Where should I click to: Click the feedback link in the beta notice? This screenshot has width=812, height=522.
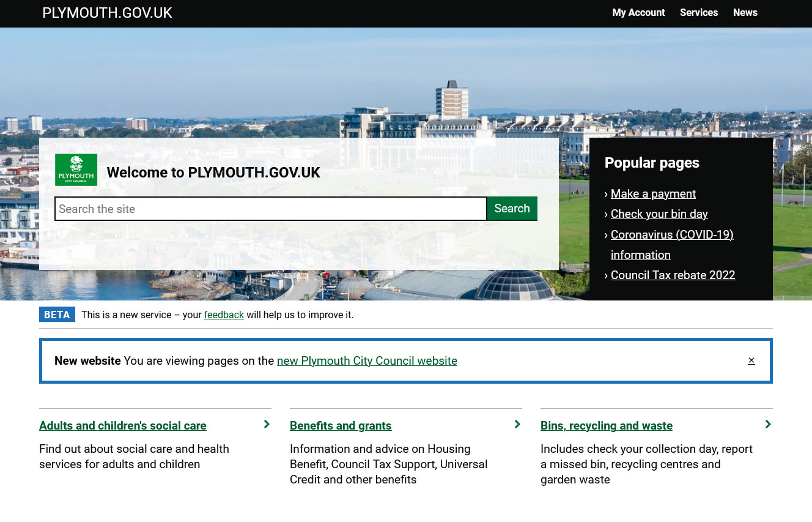[224, 315]
